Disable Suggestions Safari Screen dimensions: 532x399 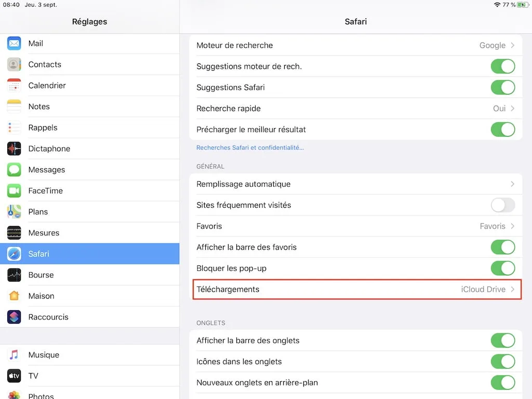502,87
